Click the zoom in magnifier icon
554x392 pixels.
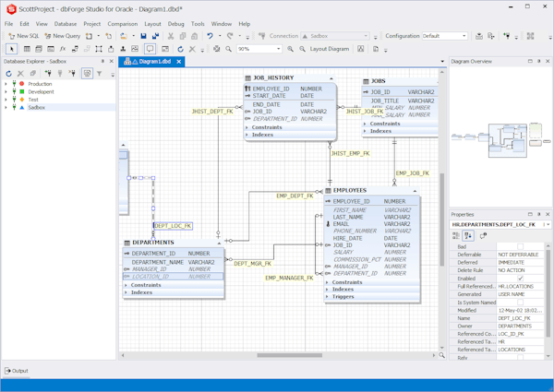(291, 49)
